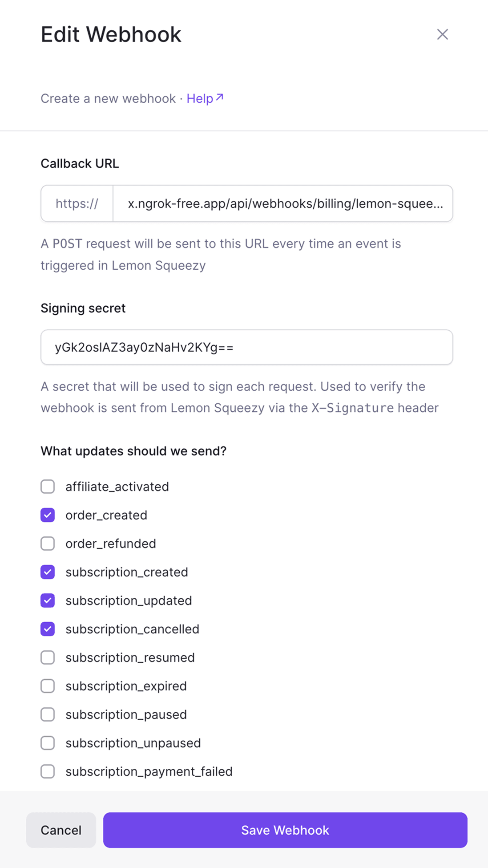Uncheck the order_created event
Image resolution: width=488 pixels, height=868 pixels.
point(47,515)
